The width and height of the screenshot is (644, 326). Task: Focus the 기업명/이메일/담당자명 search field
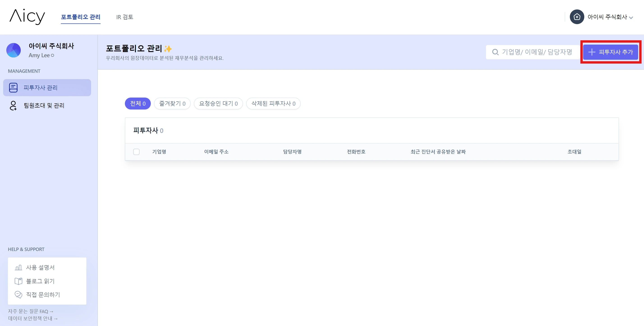pyautogui.click(x=533, y=52)
